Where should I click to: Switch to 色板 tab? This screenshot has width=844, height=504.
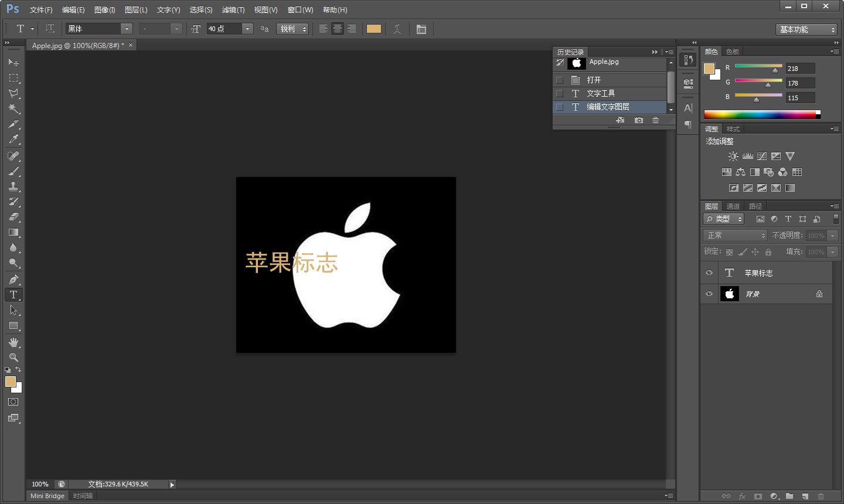click(733, 52)
